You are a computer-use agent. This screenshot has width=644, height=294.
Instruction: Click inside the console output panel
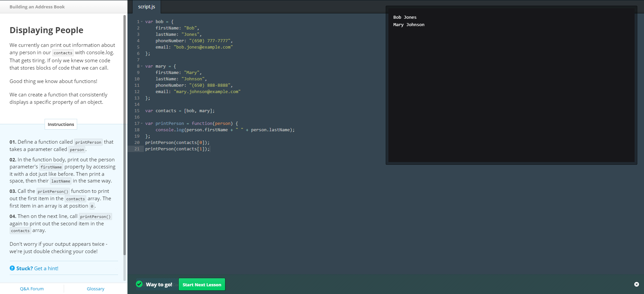(x=511, y=85)
